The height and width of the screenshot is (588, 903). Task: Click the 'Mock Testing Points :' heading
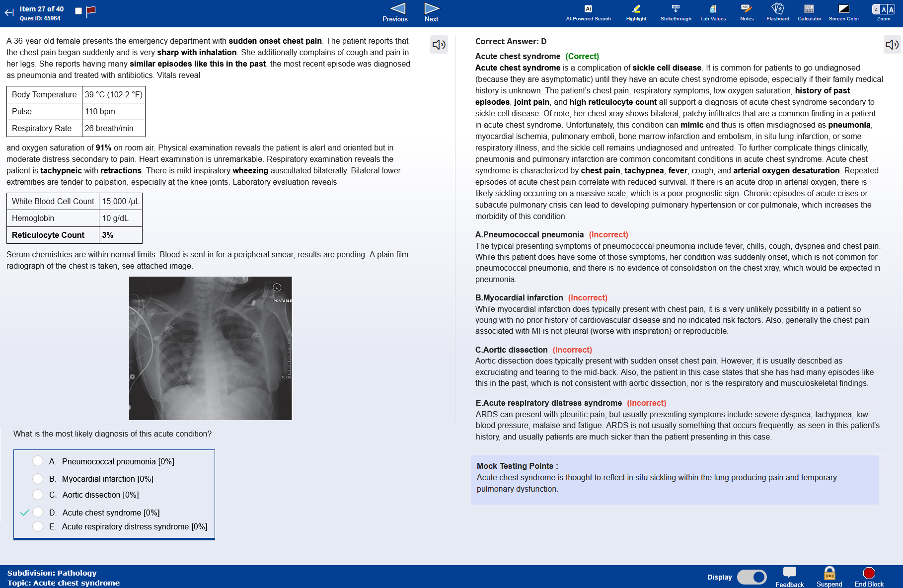(517, 466)
